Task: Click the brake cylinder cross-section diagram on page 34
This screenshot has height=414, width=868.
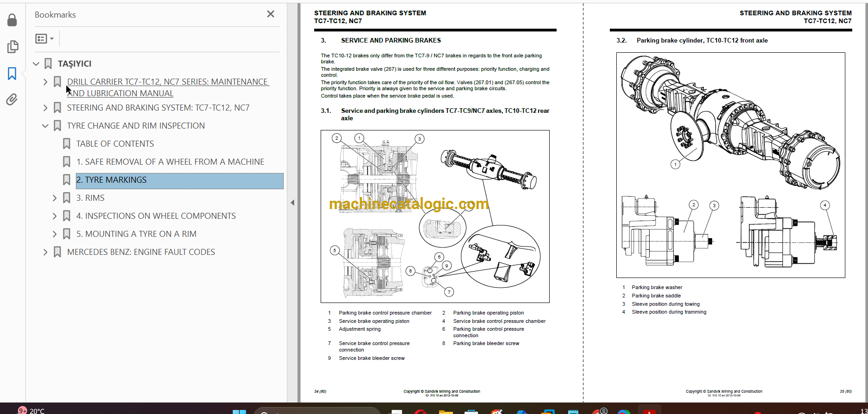Action: point(435,216)
